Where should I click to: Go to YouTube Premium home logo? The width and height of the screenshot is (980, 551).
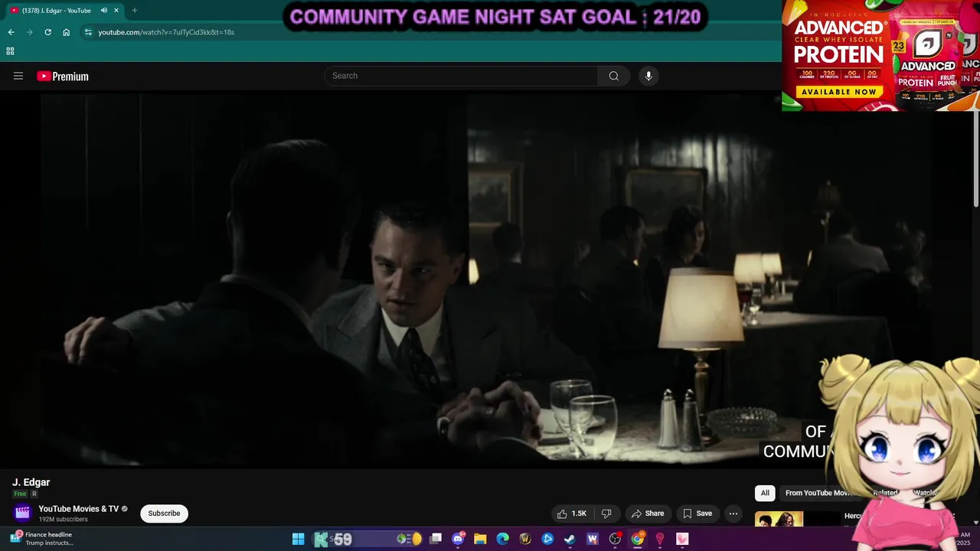(63, 77)
